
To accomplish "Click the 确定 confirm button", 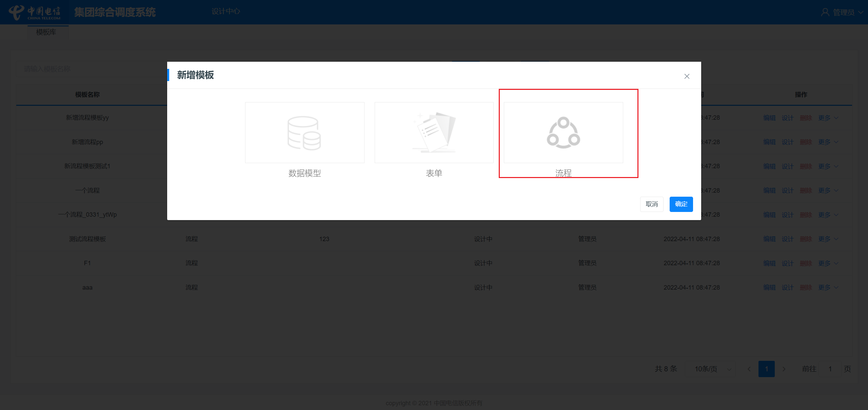I will 681,204.
